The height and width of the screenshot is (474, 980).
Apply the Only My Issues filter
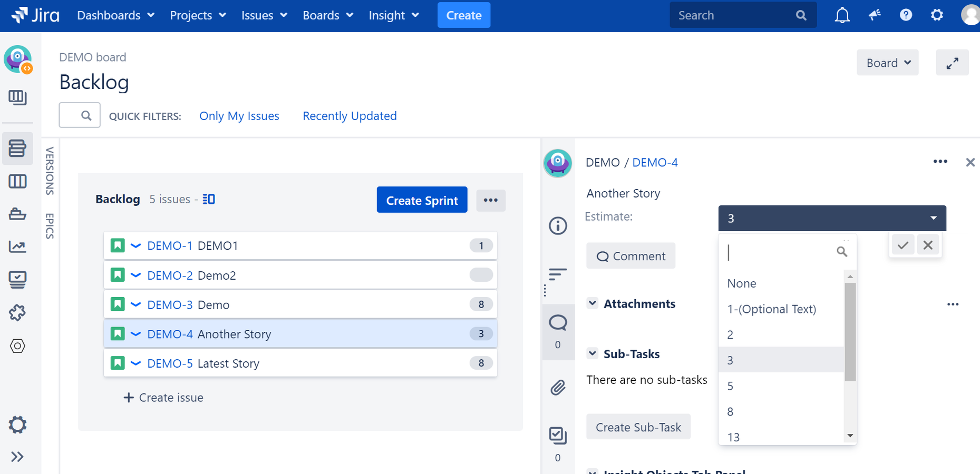tap(239, 116)
